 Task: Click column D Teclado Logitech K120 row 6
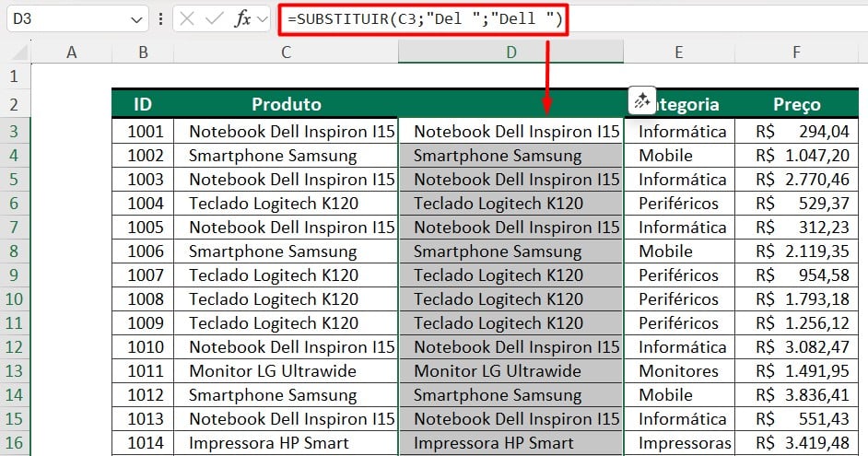511,203
